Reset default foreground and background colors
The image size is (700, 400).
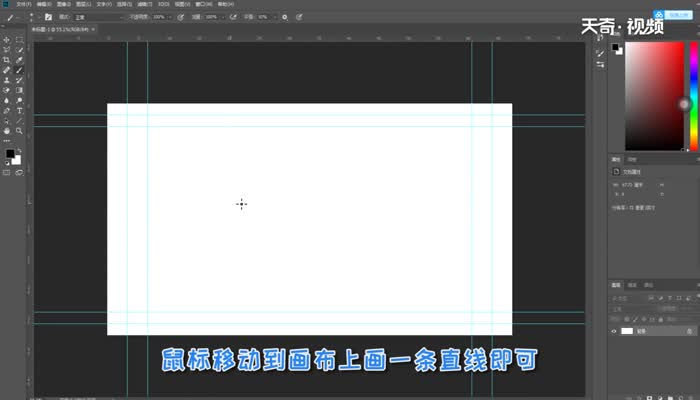point(7,163)
